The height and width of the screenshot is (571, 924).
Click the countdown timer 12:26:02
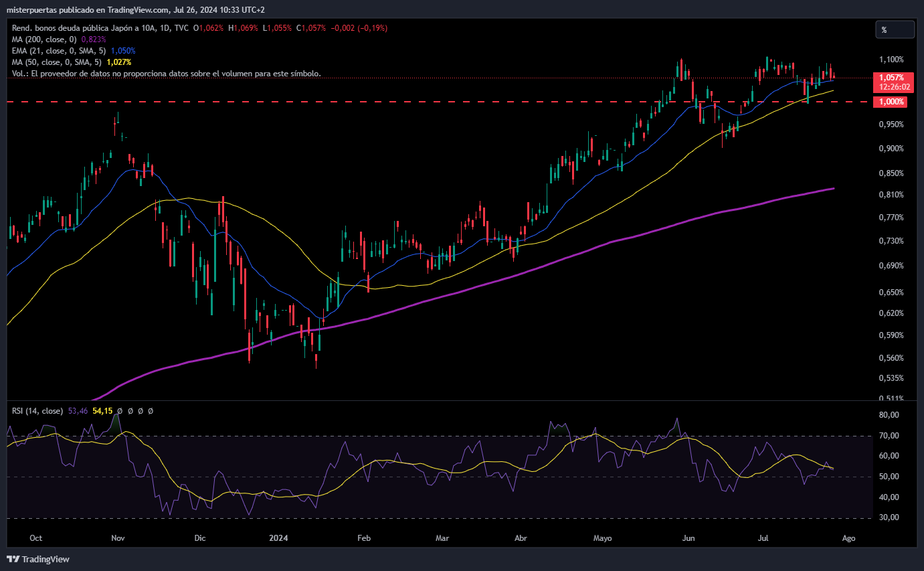point(894,87)
